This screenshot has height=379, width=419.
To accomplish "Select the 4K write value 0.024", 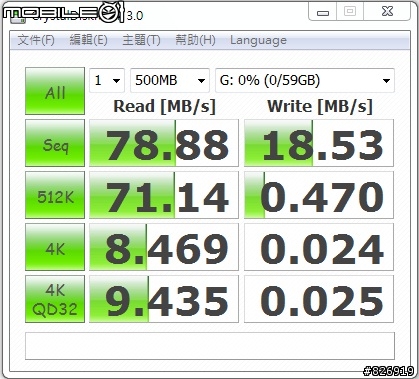I will click(x=319, y=247).
